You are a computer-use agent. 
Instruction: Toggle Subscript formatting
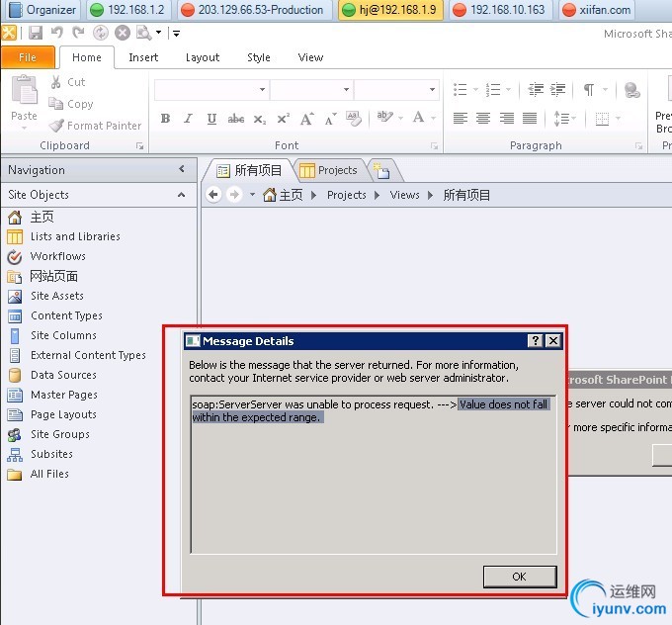259,119
